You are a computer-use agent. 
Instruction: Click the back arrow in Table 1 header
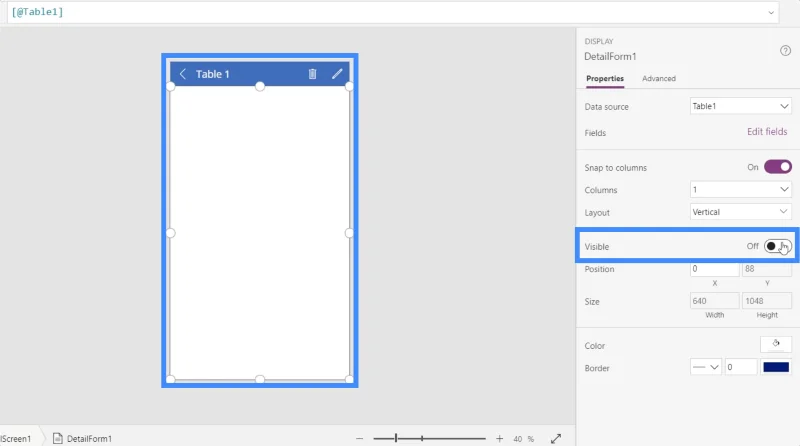coord(183,74)
